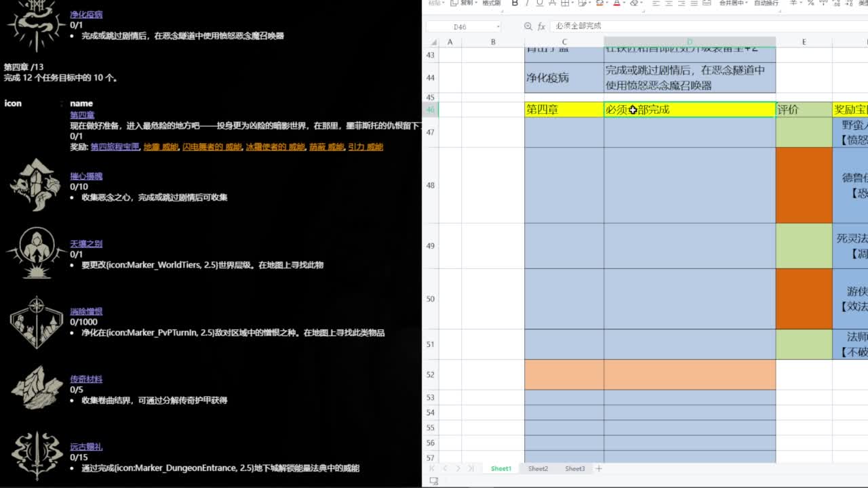
Task: Select the orange cell in row 48
Action: pyautogui.click(x=804, y=185)
